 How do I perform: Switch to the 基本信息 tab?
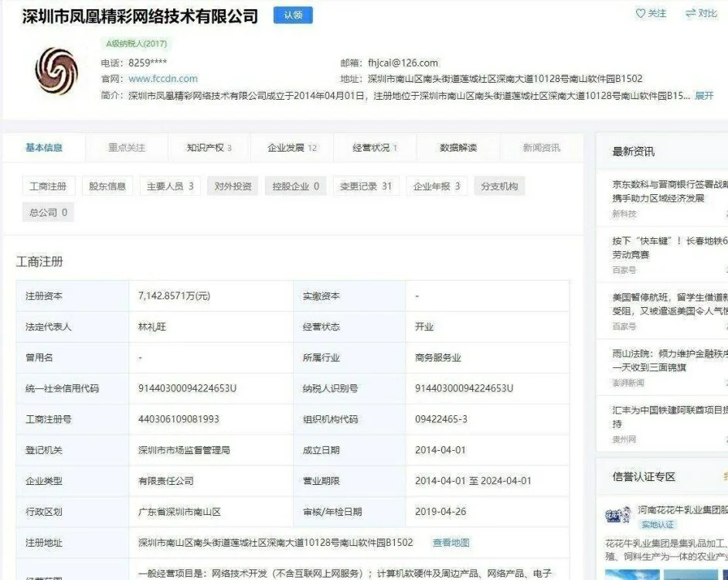[x=44, y=148]
